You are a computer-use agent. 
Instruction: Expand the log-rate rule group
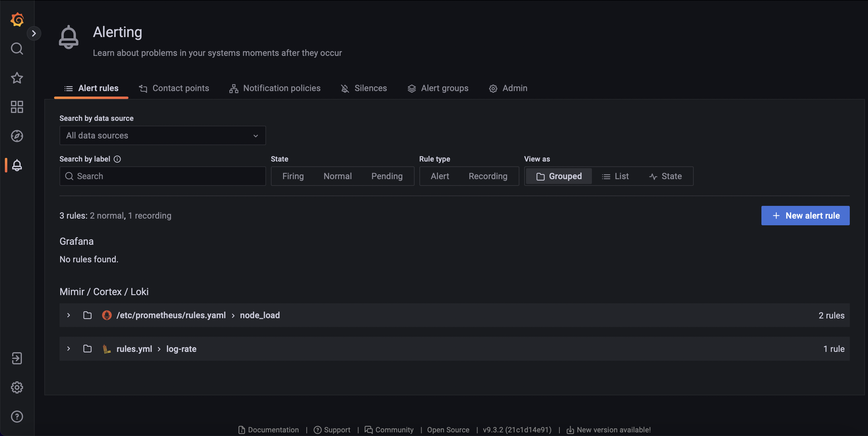pos(68,349)
